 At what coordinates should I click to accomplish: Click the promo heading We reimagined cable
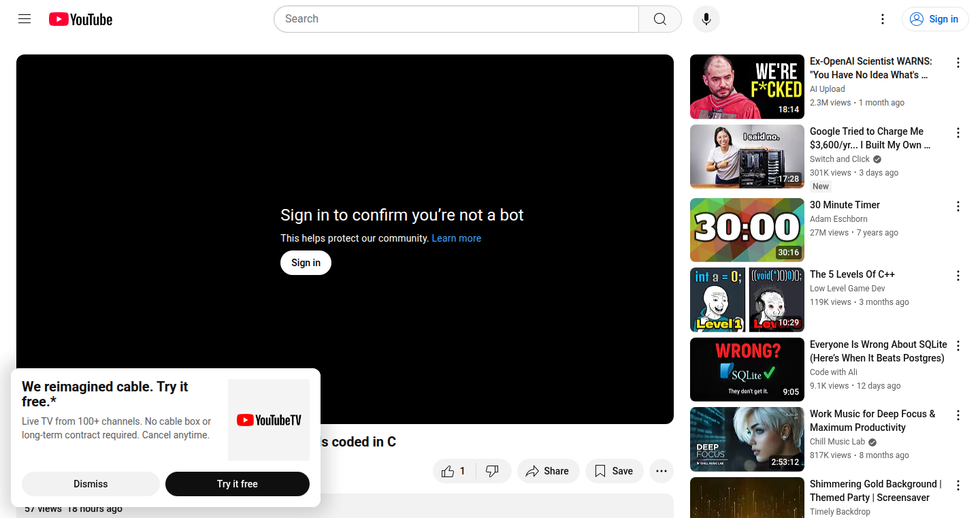[x=105, y=394]
